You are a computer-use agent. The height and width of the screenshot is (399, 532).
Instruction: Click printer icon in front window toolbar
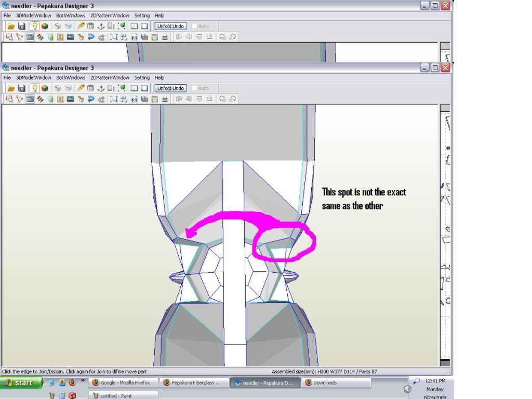click(x=165, y=99)
